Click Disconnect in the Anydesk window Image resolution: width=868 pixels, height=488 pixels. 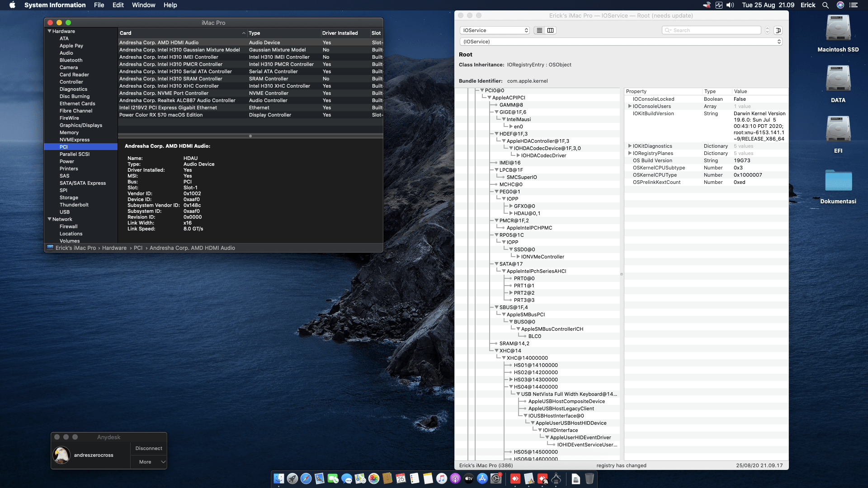coord(149,448)
